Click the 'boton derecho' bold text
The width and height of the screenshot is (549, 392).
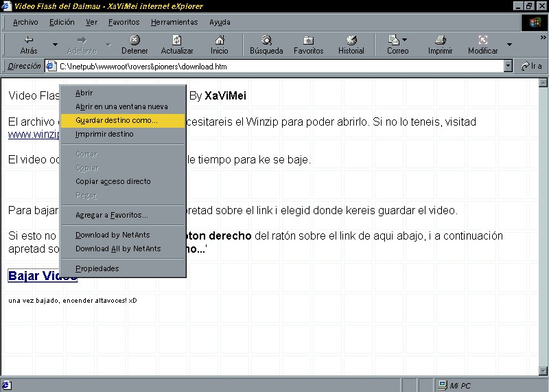tap(218, 235)
